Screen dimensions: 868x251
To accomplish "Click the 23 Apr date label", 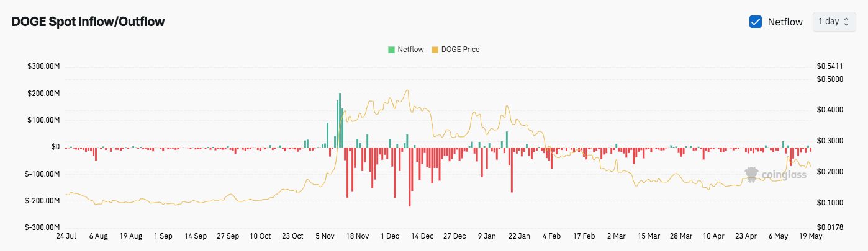I will (746, 236).
